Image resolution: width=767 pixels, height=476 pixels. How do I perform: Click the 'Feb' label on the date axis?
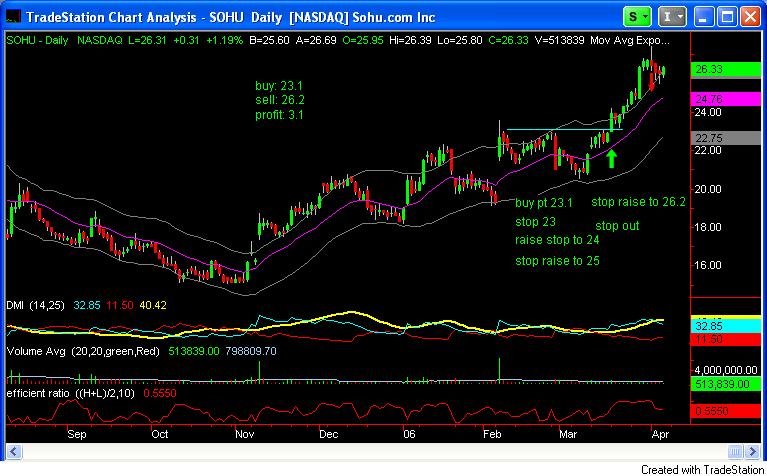[492, 434]
